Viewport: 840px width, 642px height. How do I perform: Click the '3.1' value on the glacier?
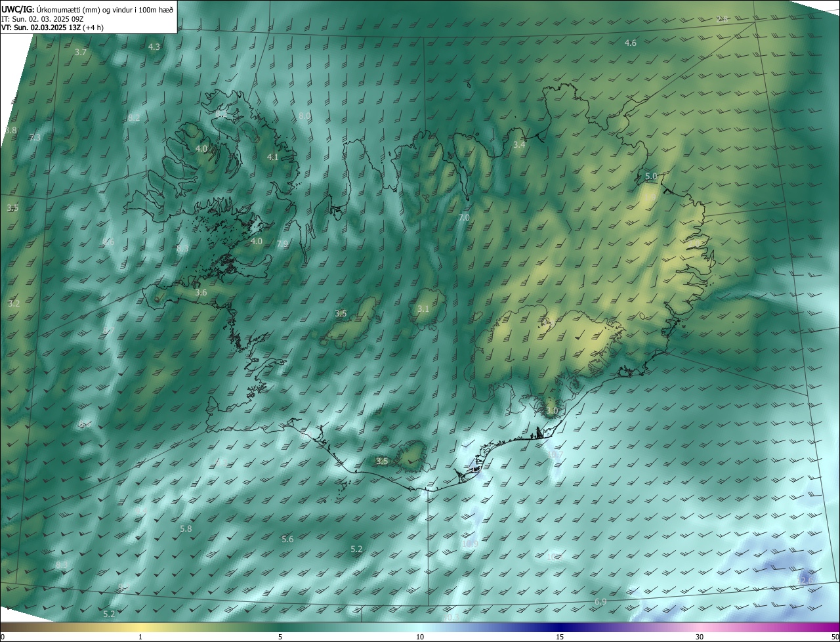pos(423,309)
